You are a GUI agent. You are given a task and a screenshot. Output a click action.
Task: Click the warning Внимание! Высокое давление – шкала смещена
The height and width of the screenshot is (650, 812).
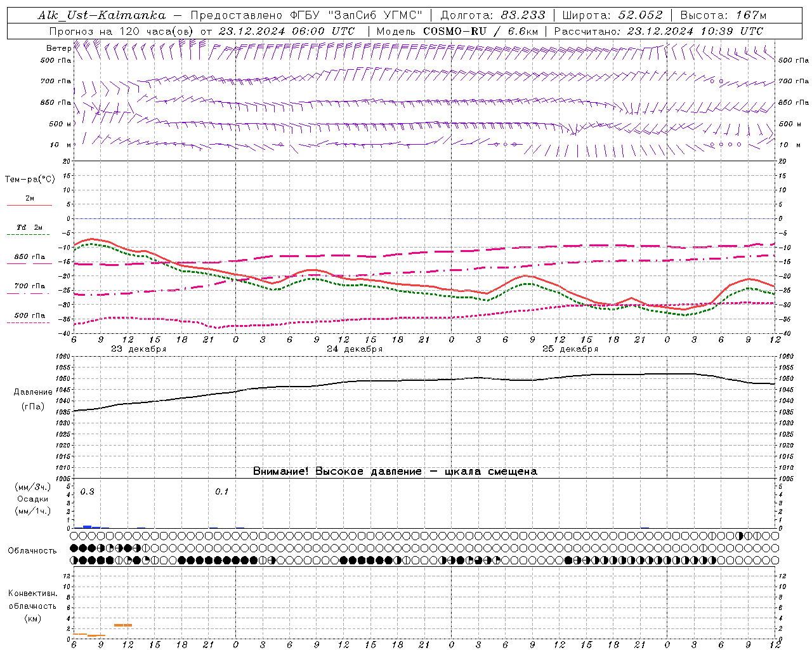[x=395, y=472]
